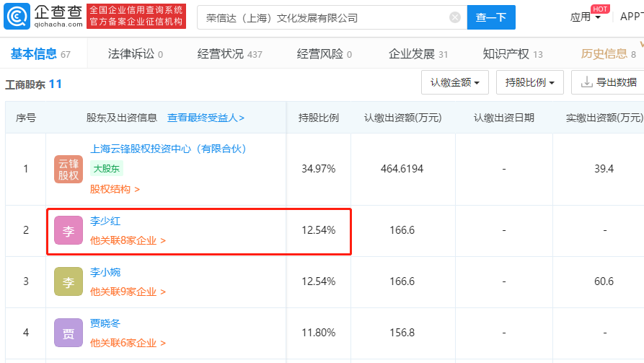This screenshot has width=644, height=363.
Task: Open 他关联8家企业 link for 李少红
Action: tap(128, 240)
